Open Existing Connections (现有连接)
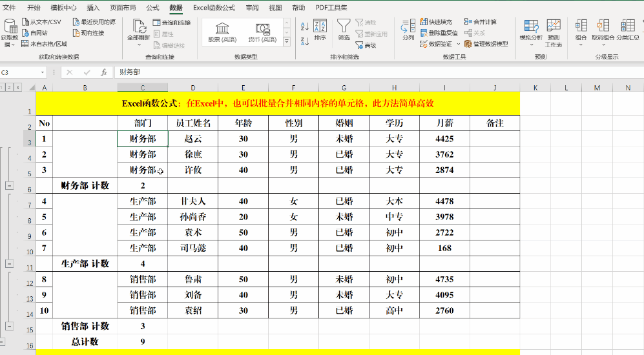 [x=88, y=33]
